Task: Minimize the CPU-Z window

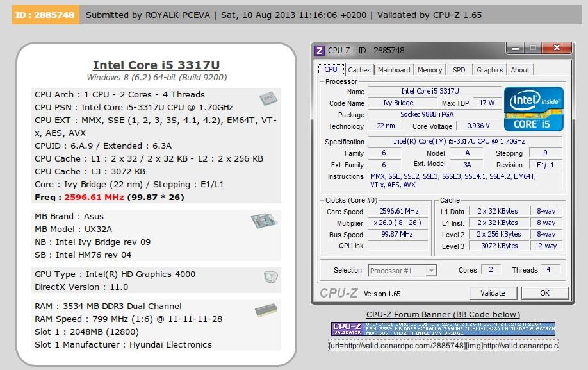Action: pos(516,48)
